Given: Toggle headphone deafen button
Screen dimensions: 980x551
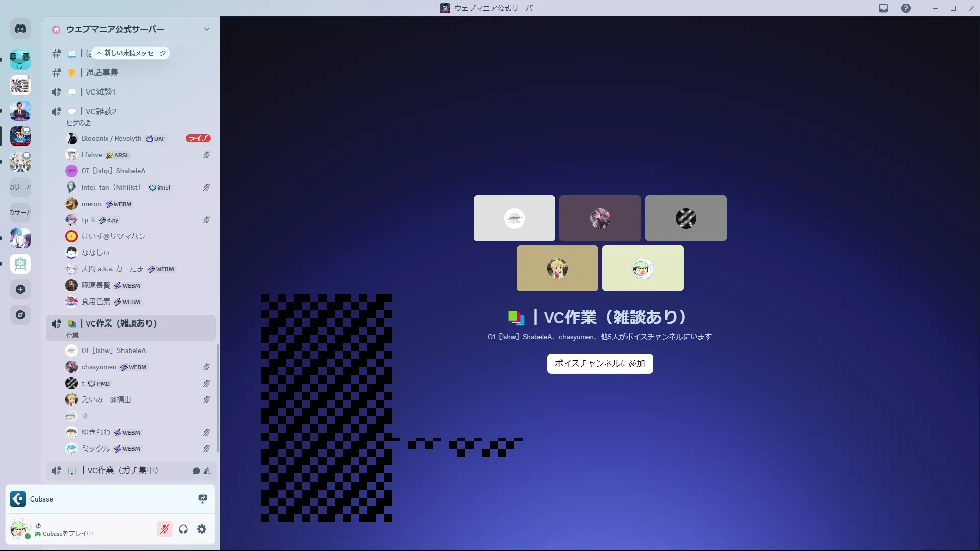Looking at the screenshot, I should pos(183,529).
